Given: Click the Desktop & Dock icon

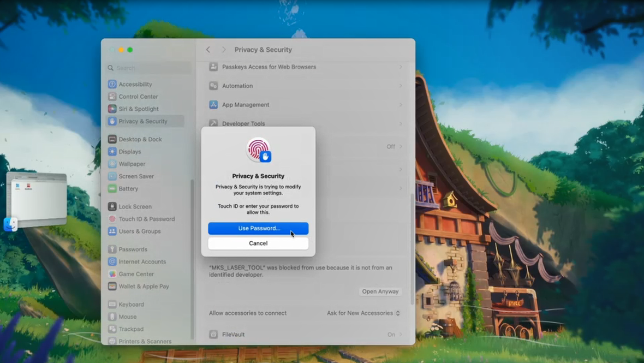Looking at the screenshot, I should point(112,139).
